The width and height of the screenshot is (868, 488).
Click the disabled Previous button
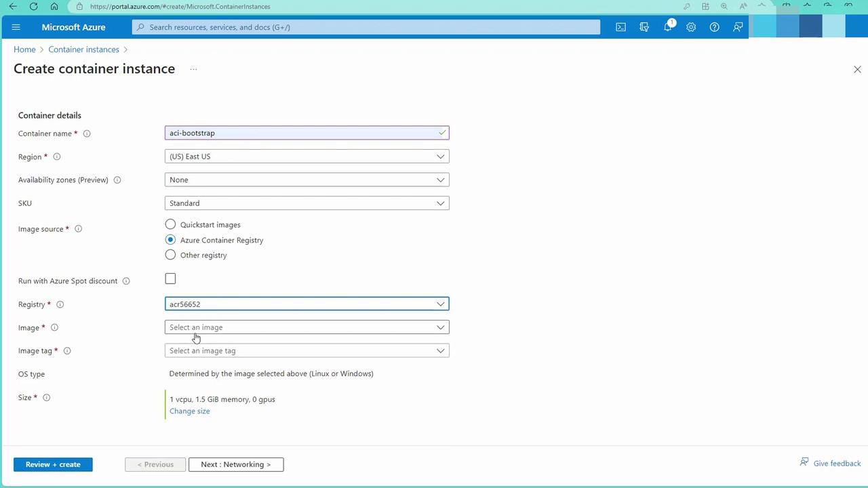155,464
